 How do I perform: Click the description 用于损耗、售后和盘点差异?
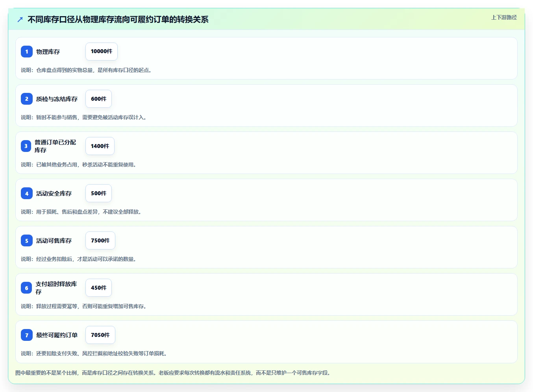[81, 212]
